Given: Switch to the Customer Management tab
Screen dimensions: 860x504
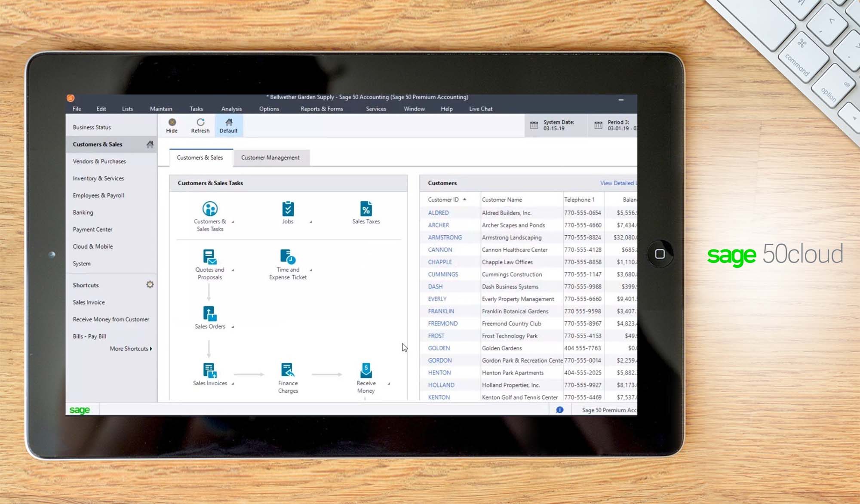Looking at the screenshot, I should click(x=271, y=157).
